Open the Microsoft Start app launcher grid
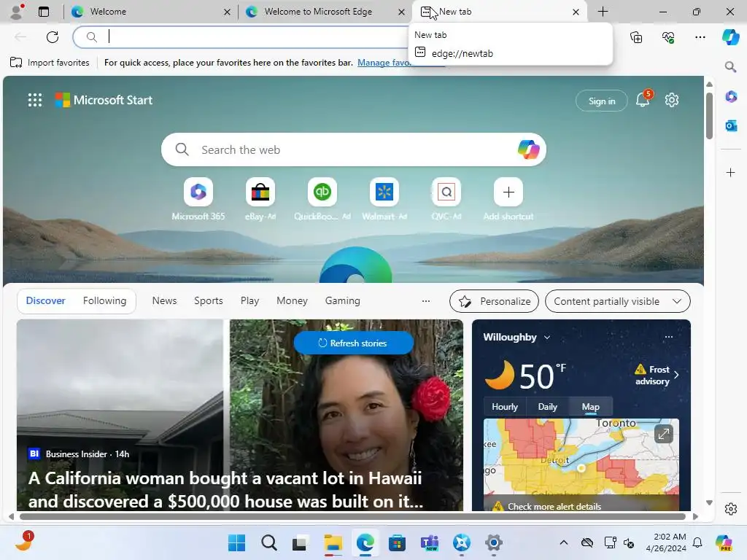 click(x=35, y=100)
